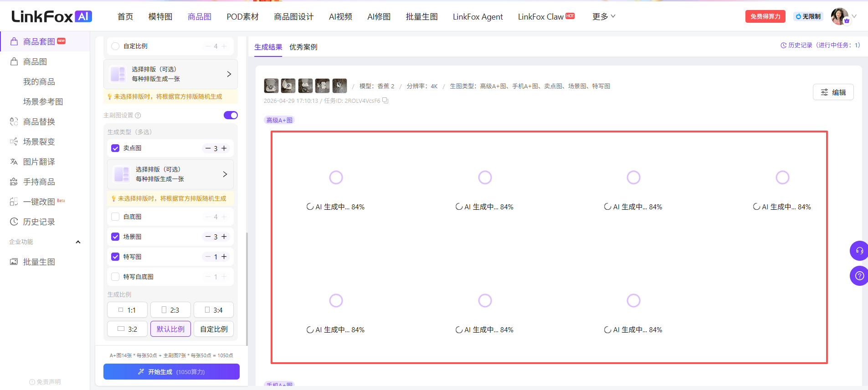
Task: Open 历史记录 link at top right
Action: 820,45
